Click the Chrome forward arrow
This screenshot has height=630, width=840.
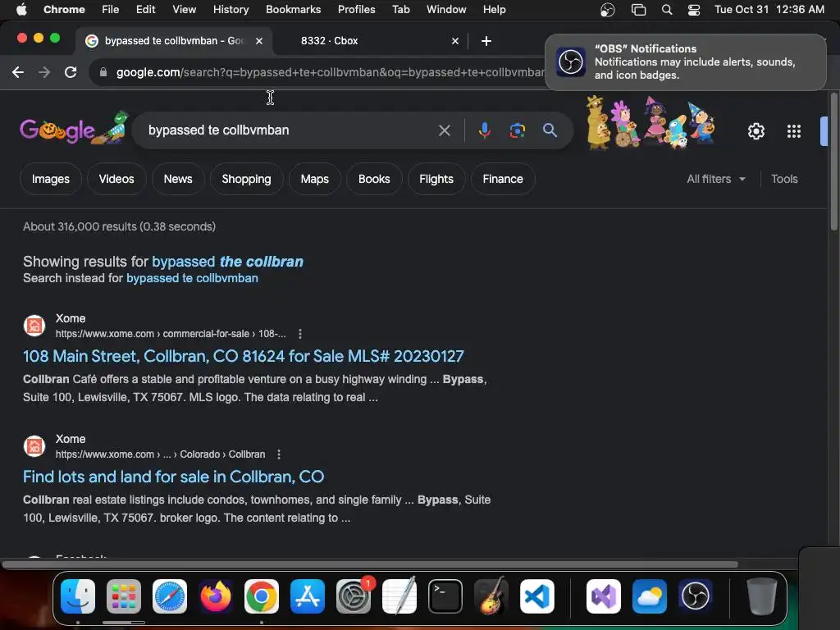44,72
